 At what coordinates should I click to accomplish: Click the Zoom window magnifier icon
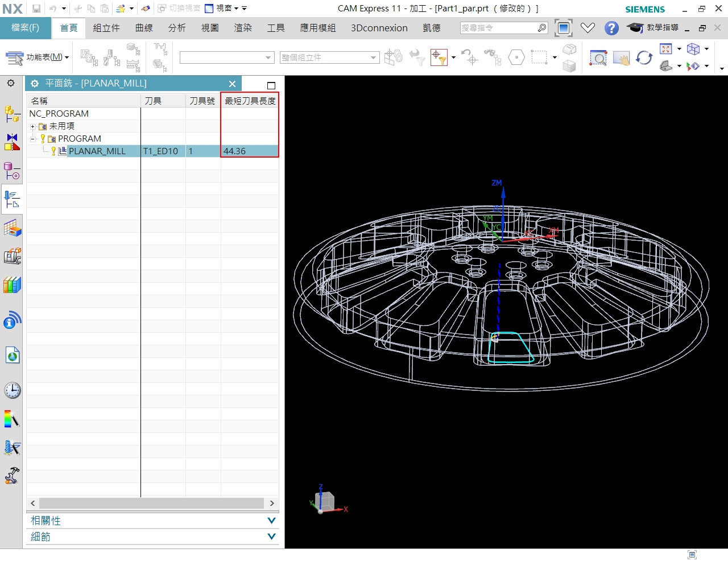(598, 58)
